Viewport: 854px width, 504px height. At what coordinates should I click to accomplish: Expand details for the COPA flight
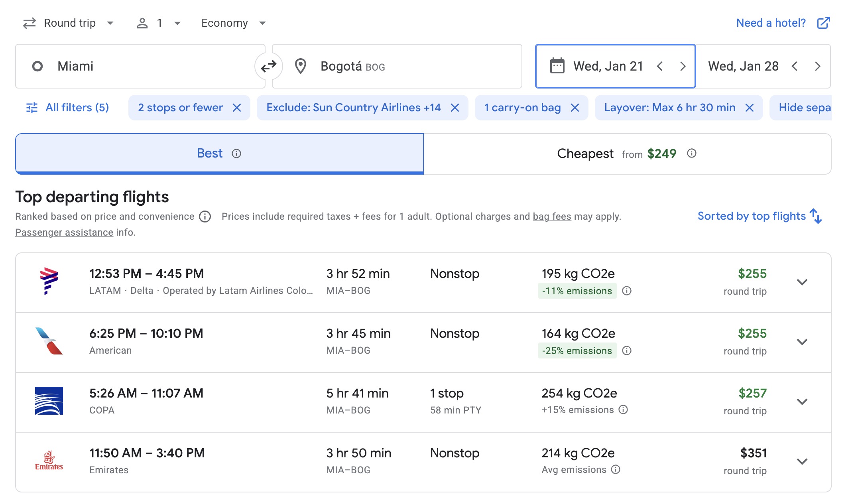pos(802,402)
